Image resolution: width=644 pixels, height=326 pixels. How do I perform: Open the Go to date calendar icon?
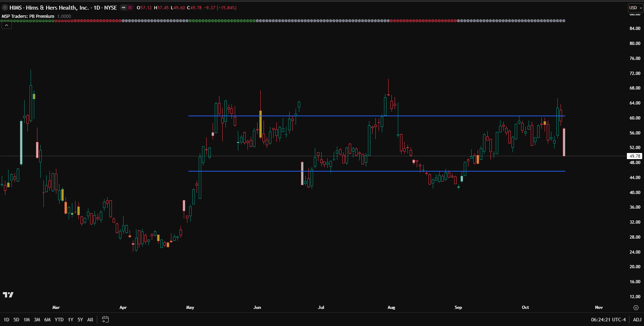pos(105,320)
